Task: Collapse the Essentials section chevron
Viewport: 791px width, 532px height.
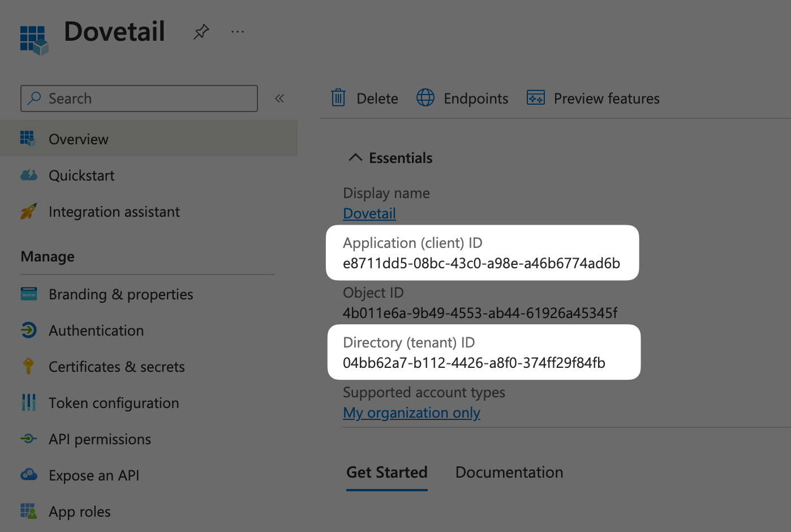Action: 355,157
